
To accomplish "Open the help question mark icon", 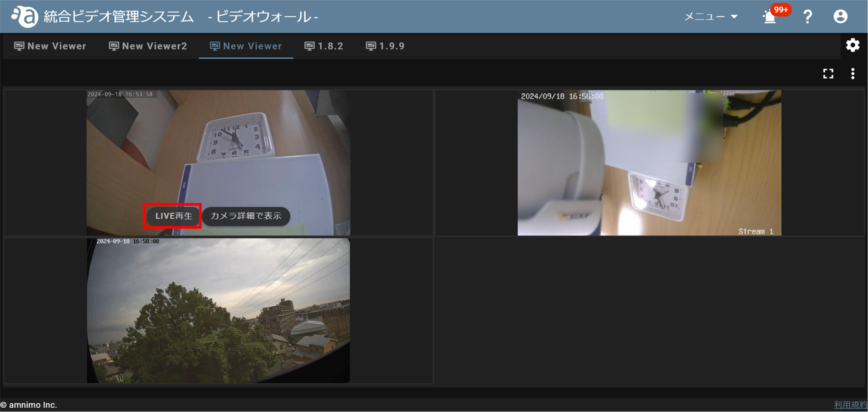I will (x=808, y=16).
